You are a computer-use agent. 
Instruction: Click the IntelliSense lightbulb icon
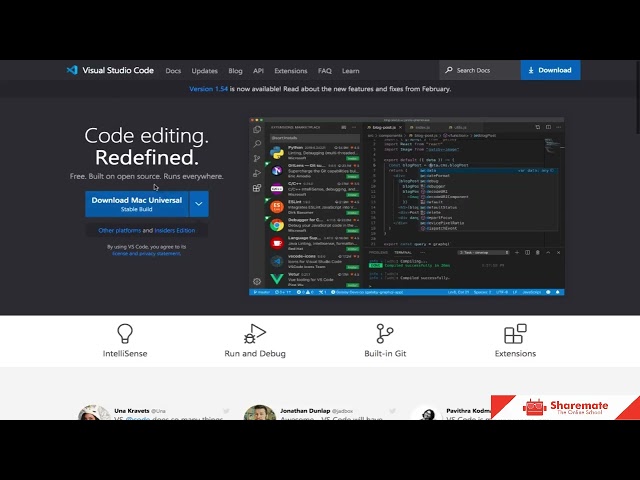click(x=125, y=333)
